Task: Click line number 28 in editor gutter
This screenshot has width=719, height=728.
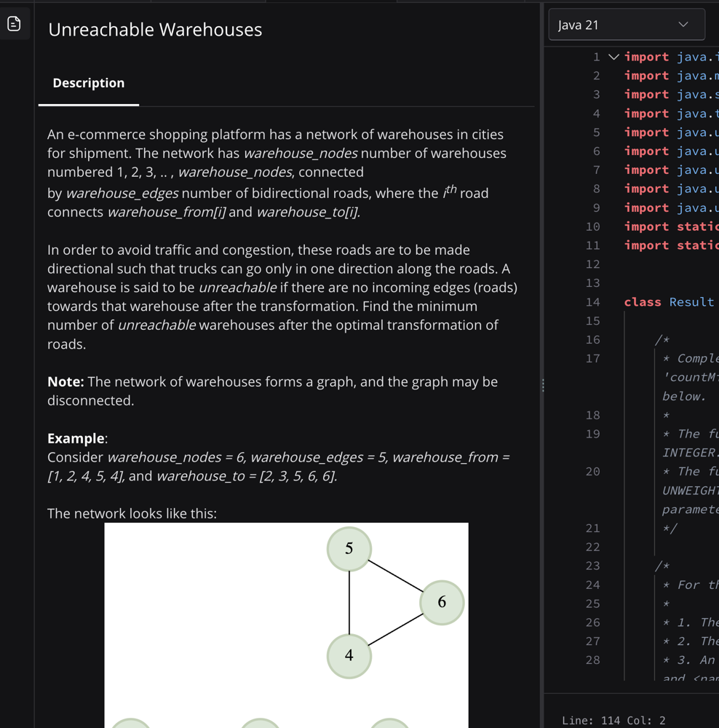Action: tap(592, 660)
